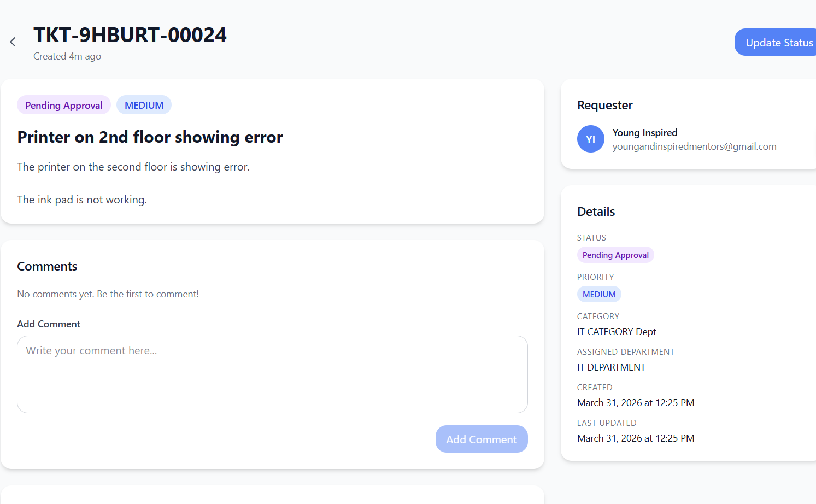Click the Pending Approval badge near title
The width and height of the screenshot is (816, 504).
[64, 106]
